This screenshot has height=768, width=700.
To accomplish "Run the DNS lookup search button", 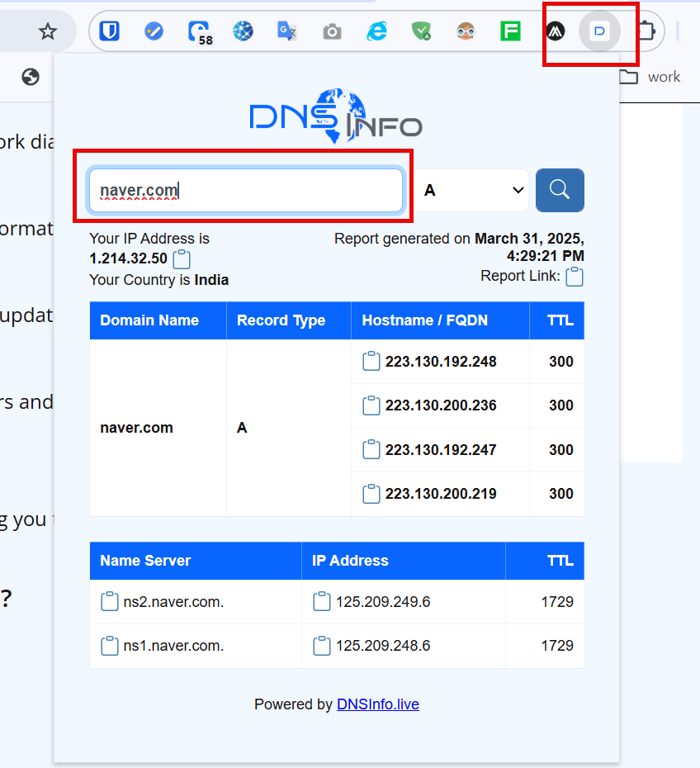I will [560, 190].
